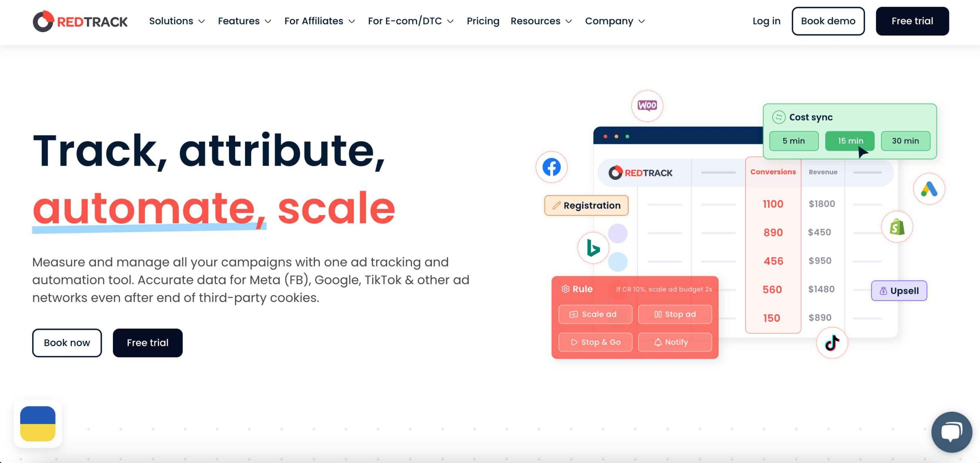Click the Registration conversion event label

(x=586, y=205)
